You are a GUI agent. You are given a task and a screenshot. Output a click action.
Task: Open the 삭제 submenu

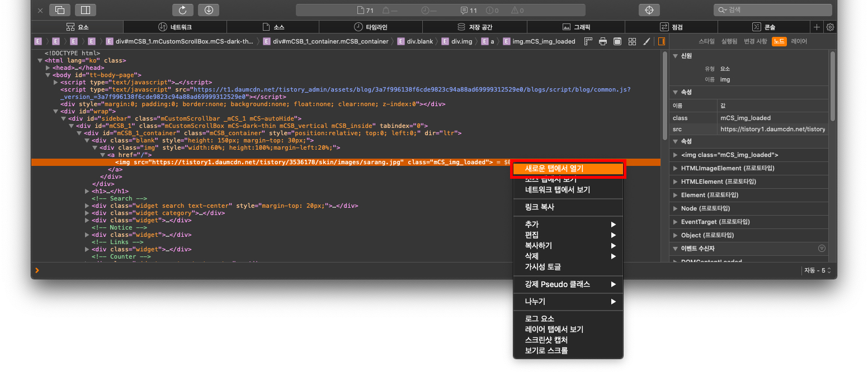point(568,256)
